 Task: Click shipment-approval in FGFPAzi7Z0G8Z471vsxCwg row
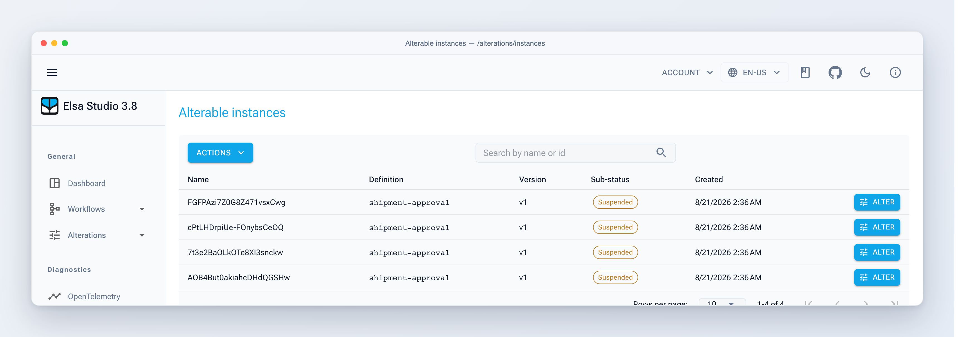(x=409, y=203)
